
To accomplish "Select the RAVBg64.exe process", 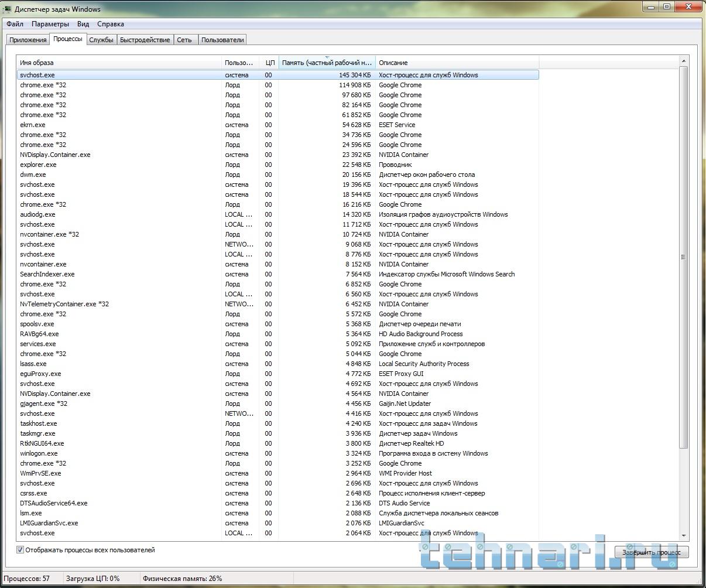I will point(278,334).
